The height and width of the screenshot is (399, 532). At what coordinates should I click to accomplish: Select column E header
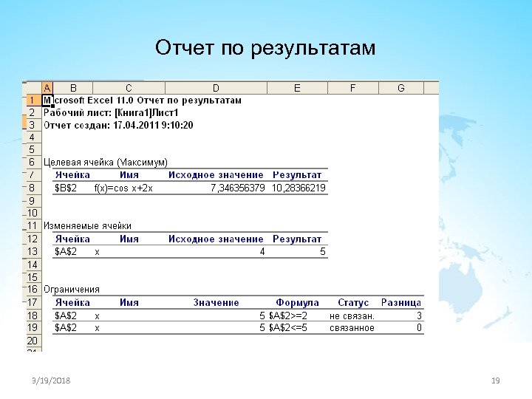[x=297, y=88]
